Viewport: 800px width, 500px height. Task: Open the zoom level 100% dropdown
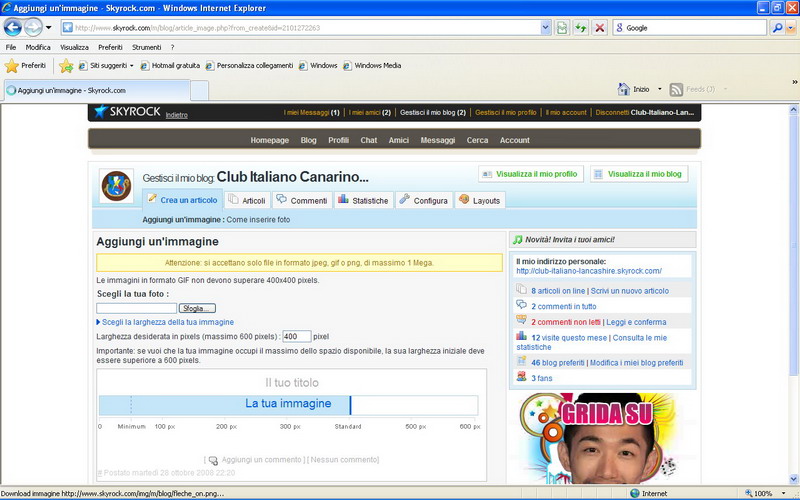[x=784, y=493]
